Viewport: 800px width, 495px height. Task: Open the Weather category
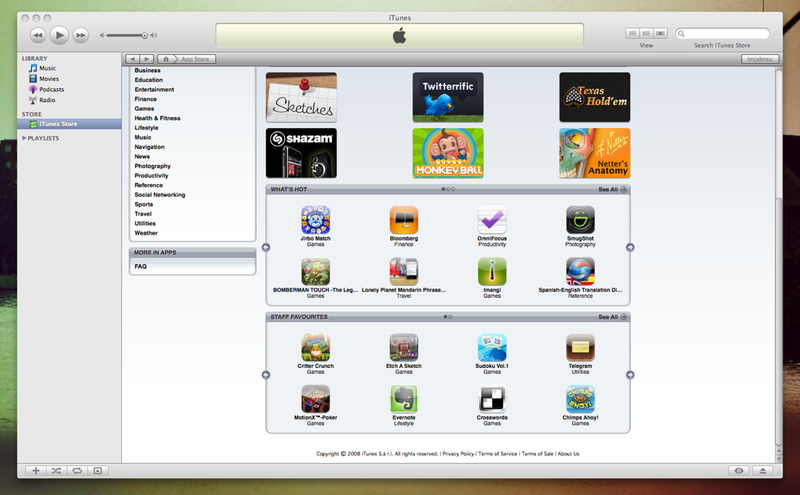click(146, 233)
